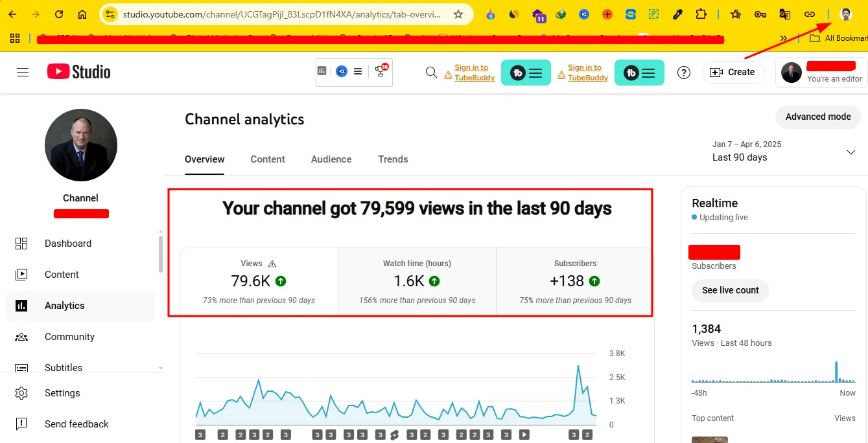
Task: Open the browser Extensions puzzle icon
Action: [701, 14]
